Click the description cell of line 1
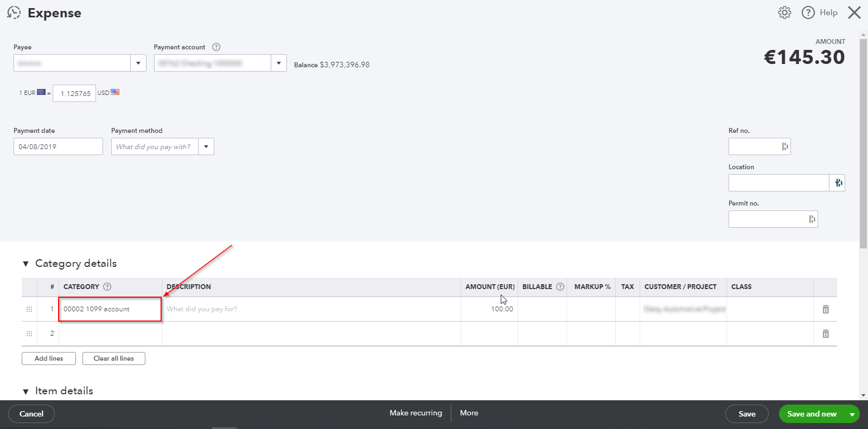 pyautogui.click(x=311, y=309)
